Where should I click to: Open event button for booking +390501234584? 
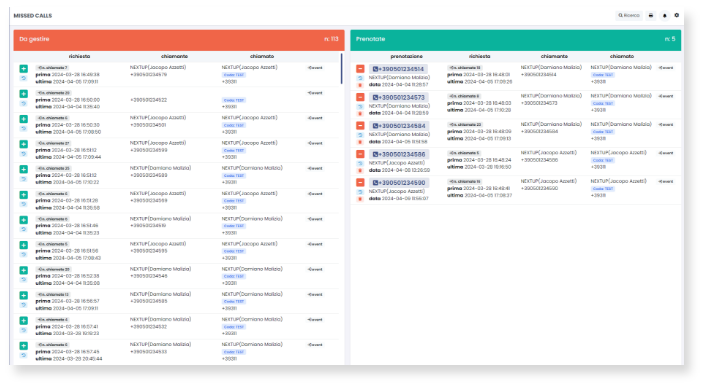pyautogui.click(x=666, y=125)
